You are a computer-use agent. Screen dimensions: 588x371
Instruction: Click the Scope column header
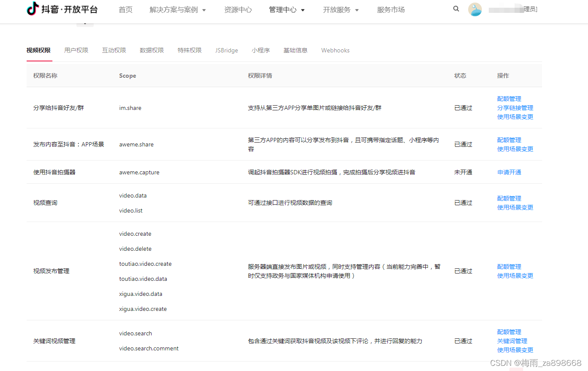(128, 76)
